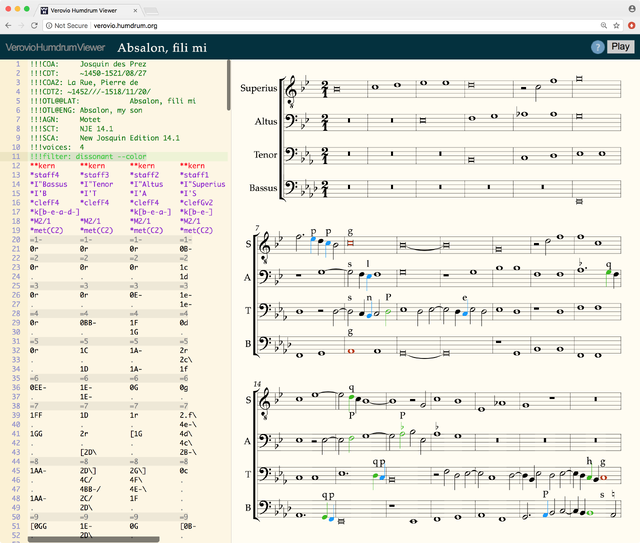Open the browser user profile icon

(x=631, y=8)
